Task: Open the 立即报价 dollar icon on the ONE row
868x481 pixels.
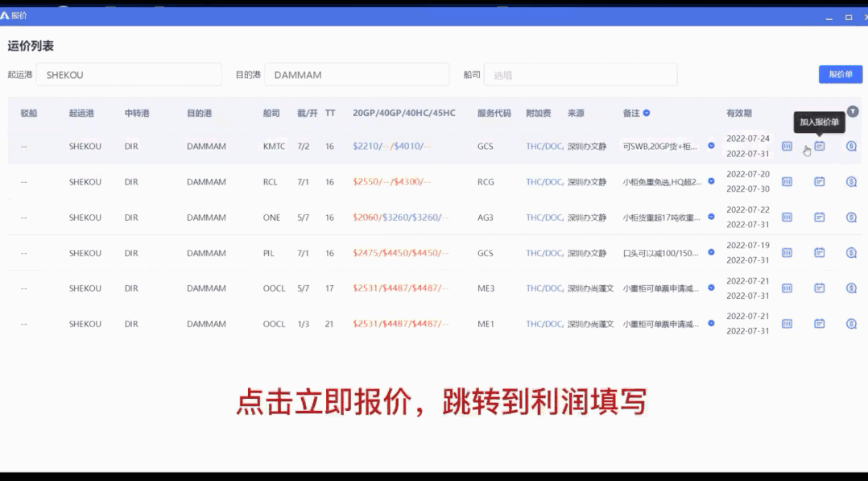Action: 851,217
